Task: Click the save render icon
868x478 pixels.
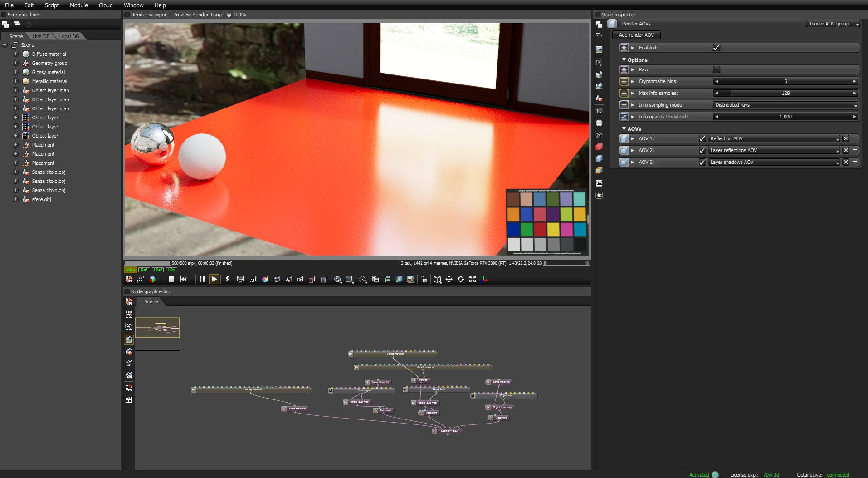Action: tap(387, 279)
